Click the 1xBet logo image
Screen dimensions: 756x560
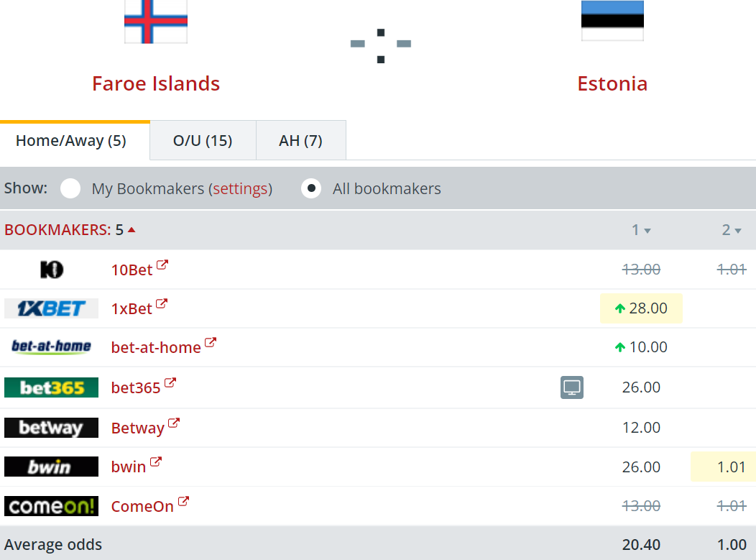[51, 308]
